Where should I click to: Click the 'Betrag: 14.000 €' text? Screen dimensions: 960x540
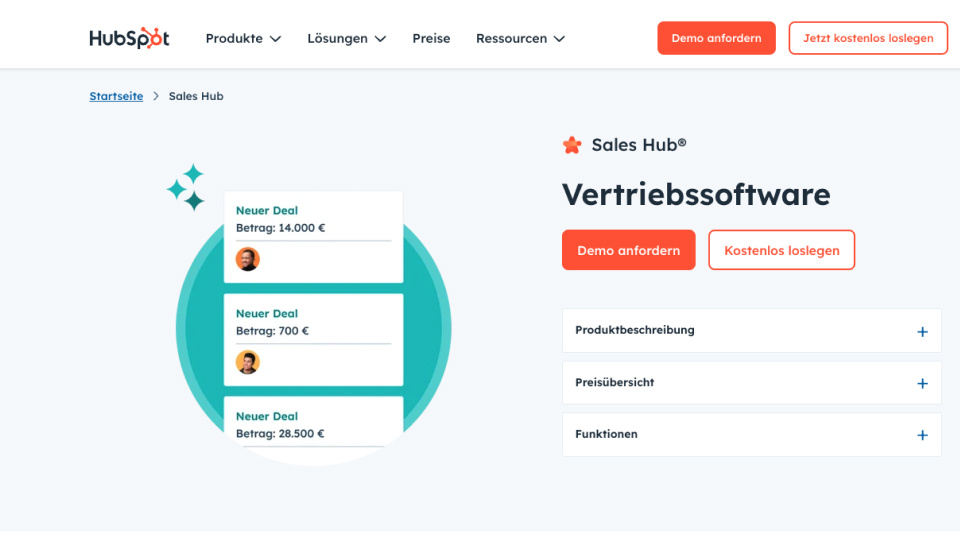click(280, 228)
